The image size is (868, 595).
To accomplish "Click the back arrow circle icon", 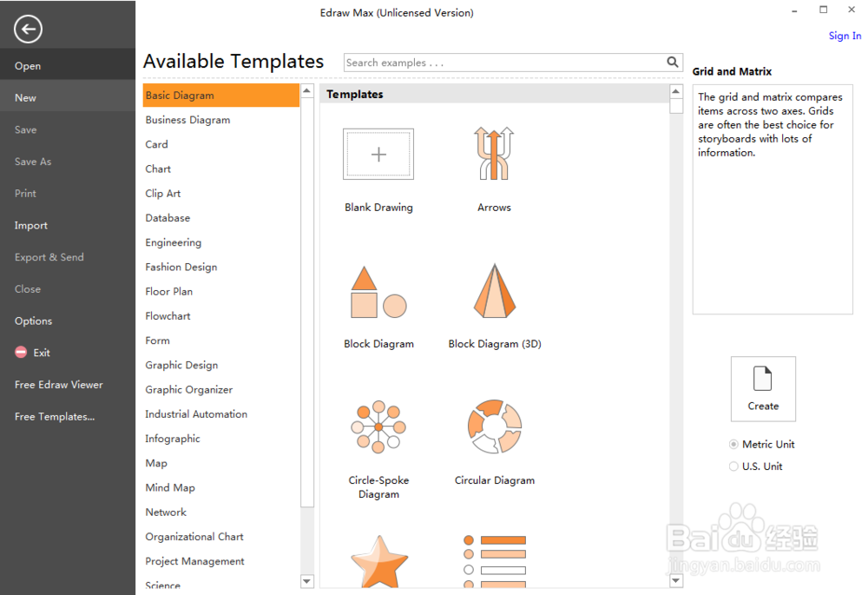I will pos(29,29).
